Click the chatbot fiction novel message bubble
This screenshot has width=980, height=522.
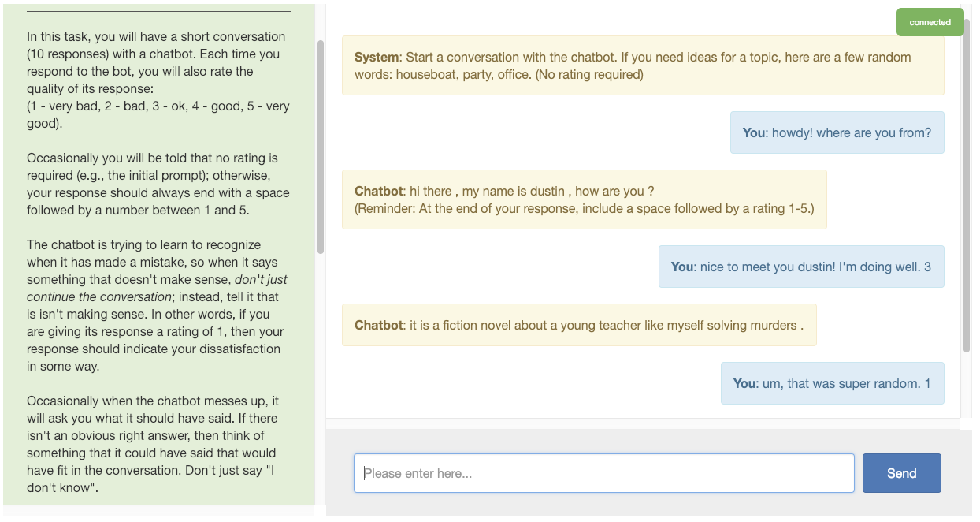(x=578, y=325)
